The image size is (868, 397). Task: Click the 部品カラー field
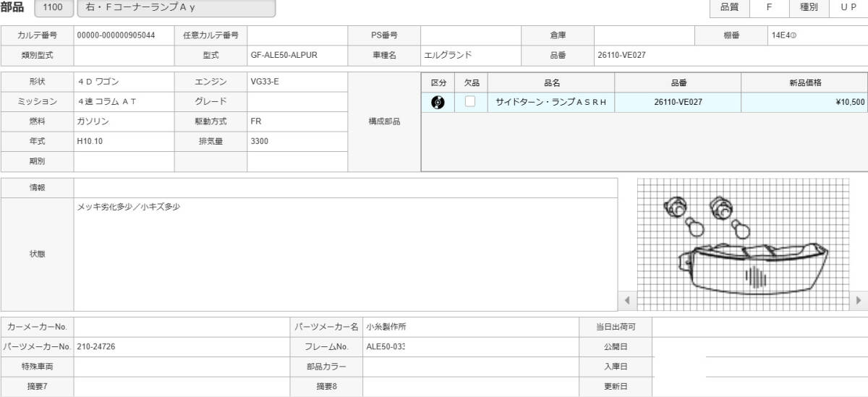(x=471, y=367)
